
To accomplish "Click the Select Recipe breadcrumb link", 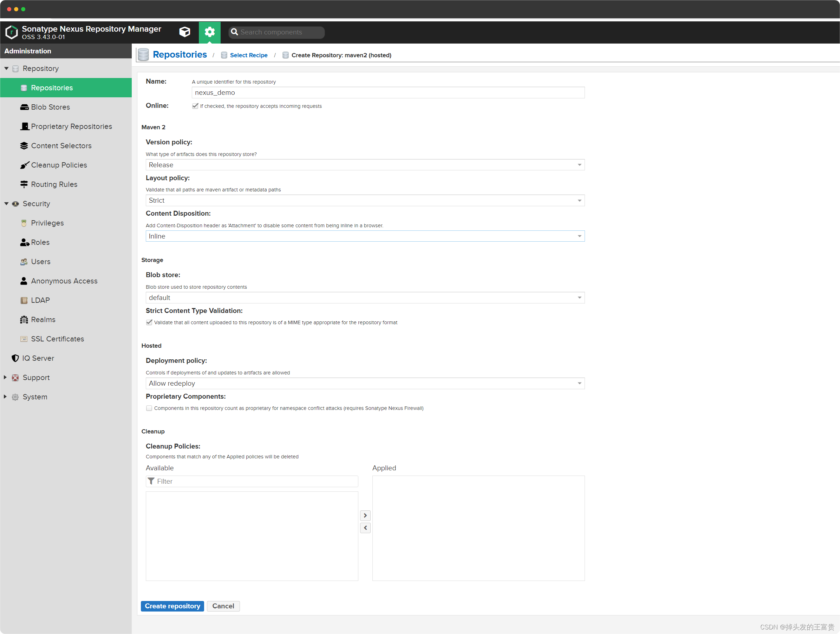I will click(248, 55).
